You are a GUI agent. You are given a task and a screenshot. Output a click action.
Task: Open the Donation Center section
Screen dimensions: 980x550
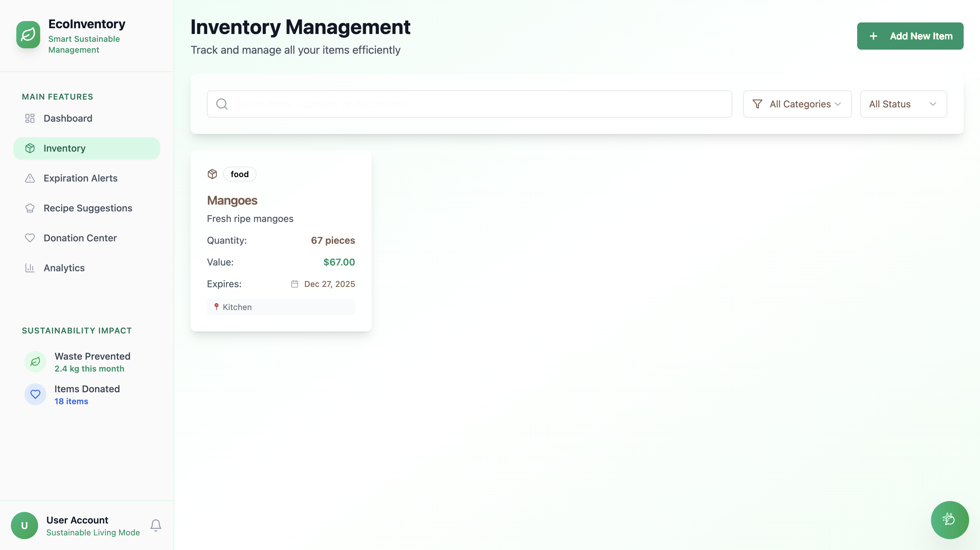pos(80,238)
